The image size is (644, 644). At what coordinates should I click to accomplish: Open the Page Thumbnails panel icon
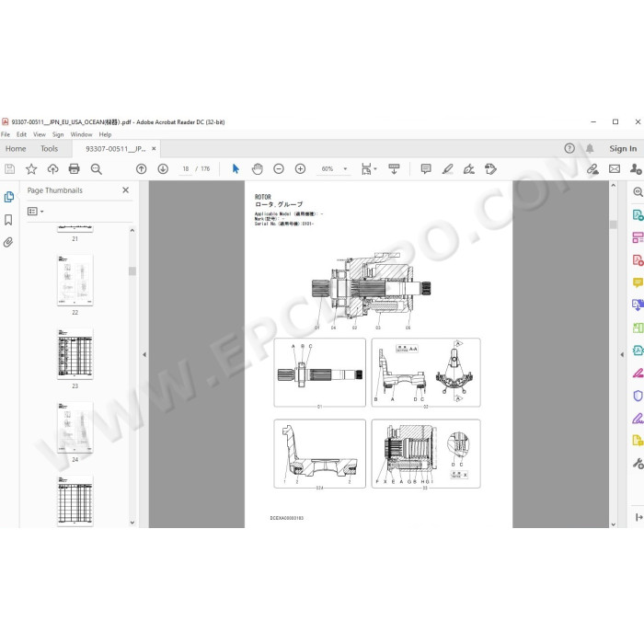click(x=8, y=197)
